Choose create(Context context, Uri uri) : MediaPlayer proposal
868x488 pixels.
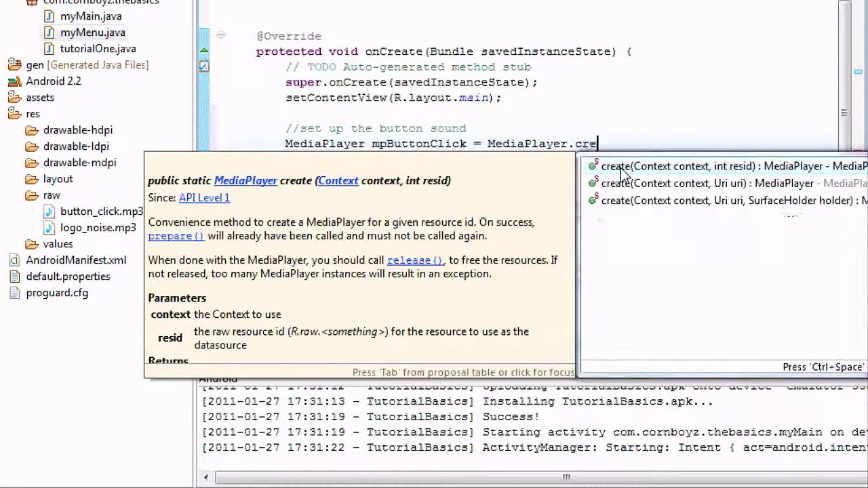point(726,183)
